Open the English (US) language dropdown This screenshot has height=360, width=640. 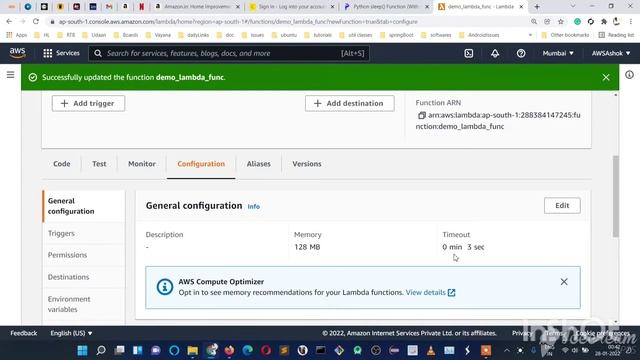[x=71, y=333]
